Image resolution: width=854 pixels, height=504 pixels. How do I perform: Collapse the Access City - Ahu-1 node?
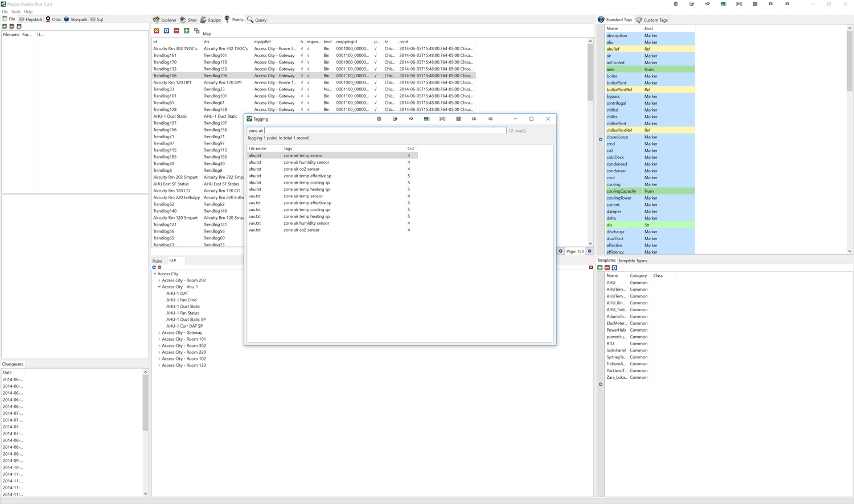159,287
